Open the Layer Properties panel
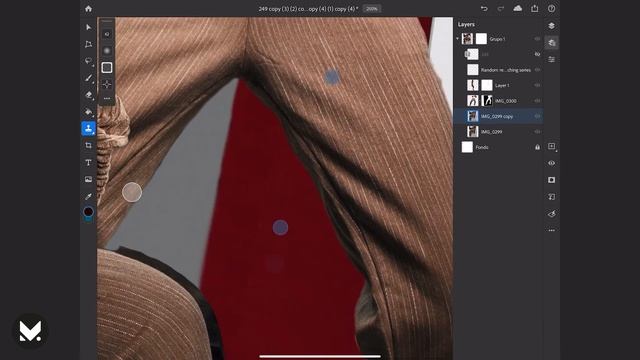 [551, 60]
